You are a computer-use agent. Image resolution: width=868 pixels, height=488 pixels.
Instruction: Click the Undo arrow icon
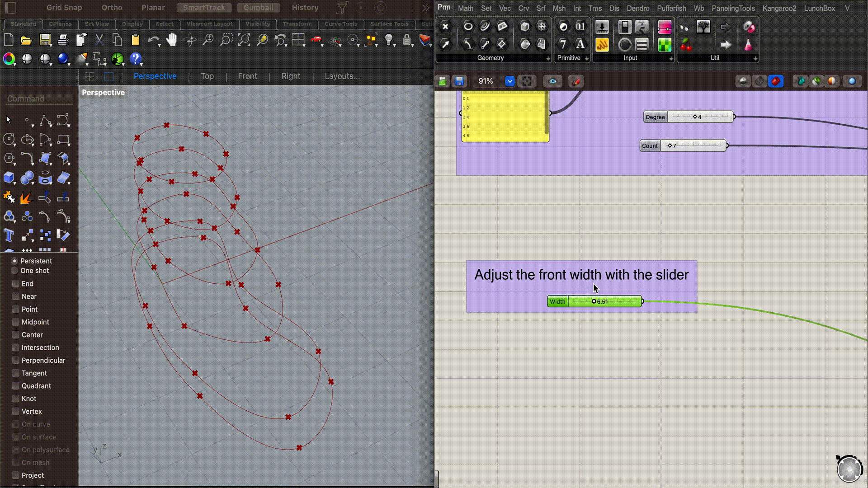154,40
